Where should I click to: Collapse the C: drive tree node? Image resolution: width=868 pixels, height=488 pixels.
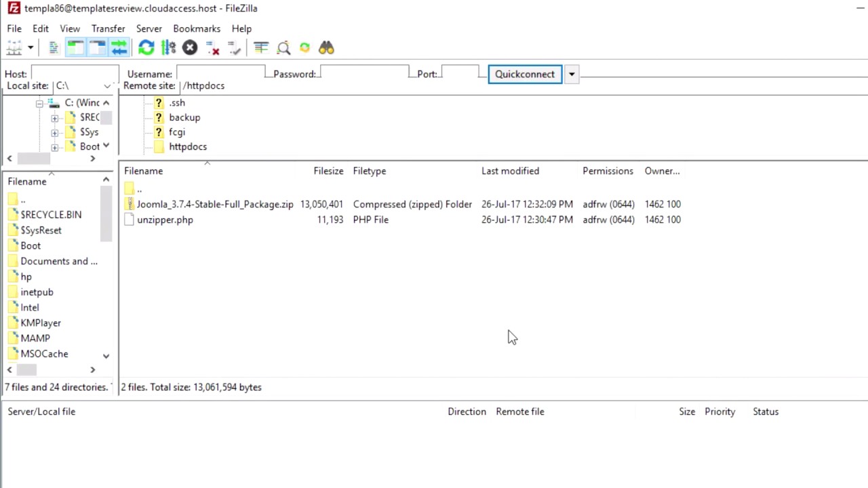(39, 103)
